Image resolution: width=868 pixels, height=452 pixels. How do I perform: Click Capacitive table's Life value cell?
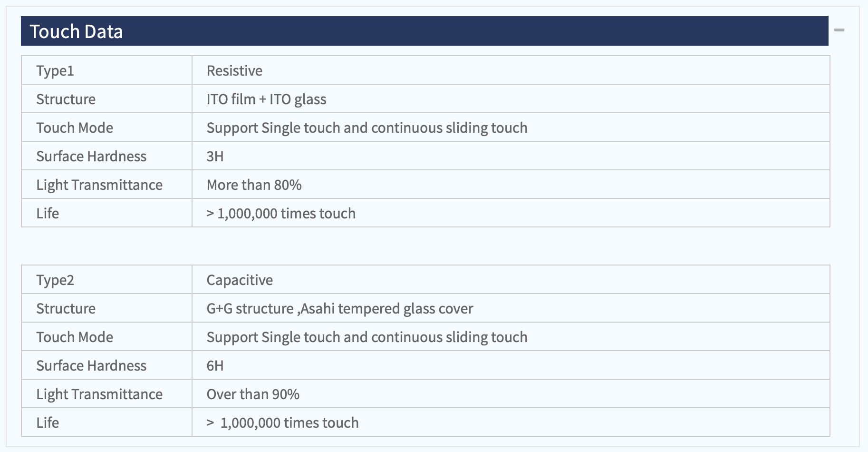point(511,423)
